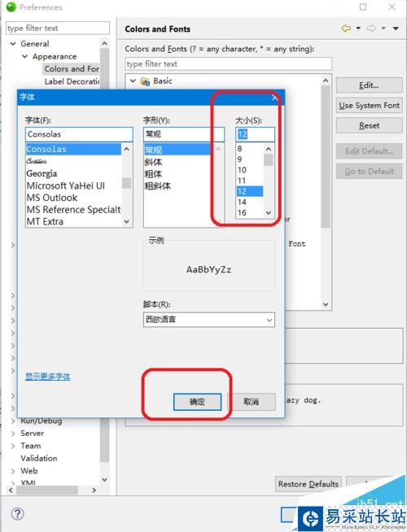Open the 脚本 script dropdown
This screenshot has height=532, width=407.
coord(209,320)
